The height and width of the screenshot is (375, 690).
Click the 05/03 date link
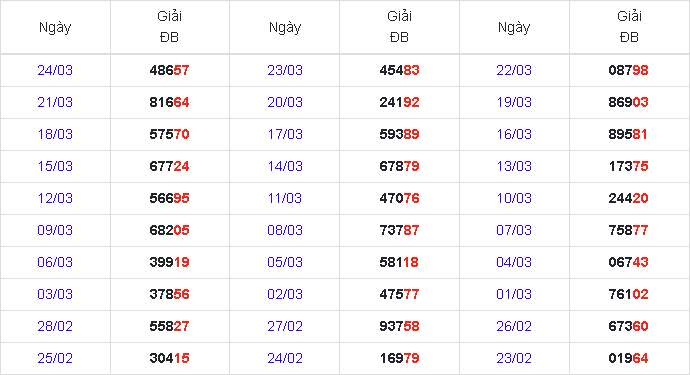285,262
